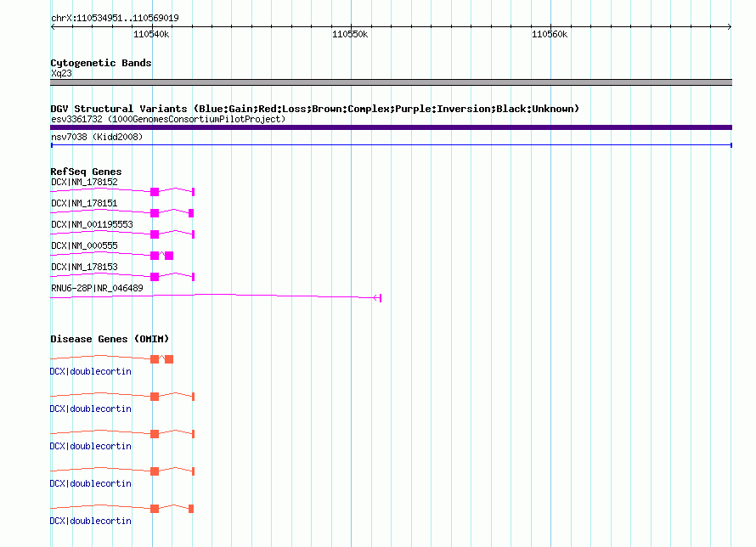Click the small end exon of DCX|NM_178151
The width and height of the screenshot is (756, 547).
pos(191,213)
